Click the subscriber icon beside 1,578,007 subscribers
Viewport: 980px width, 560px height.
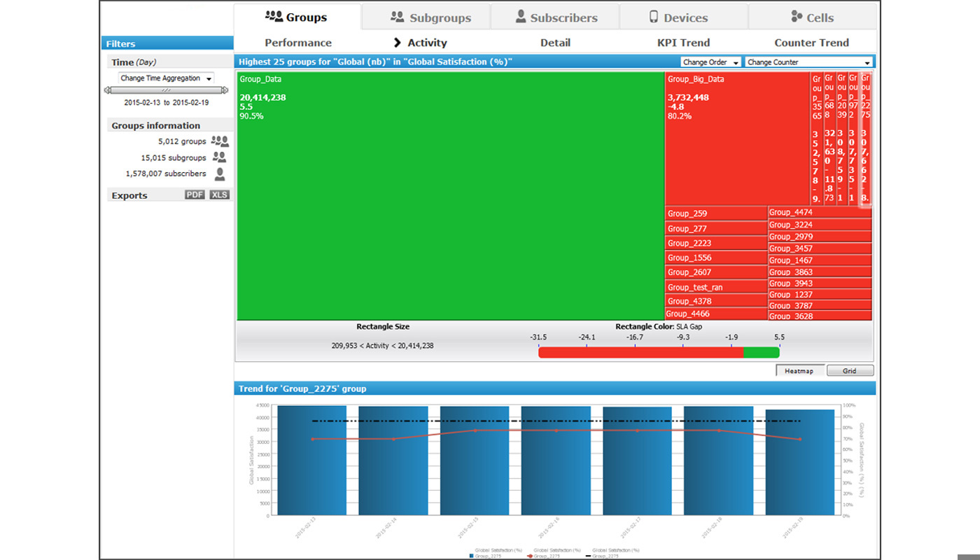coord(220,174)
